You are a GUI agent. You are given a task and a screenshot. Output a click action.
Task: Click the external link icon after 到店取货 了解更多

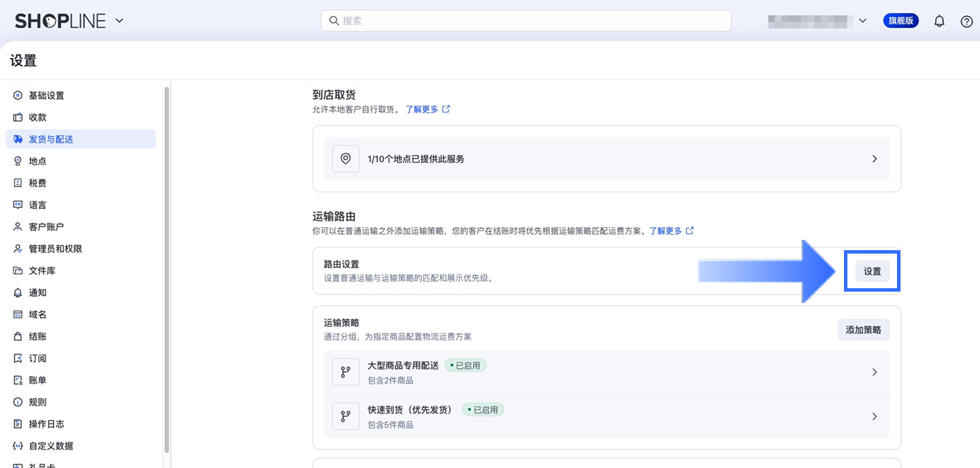(x=446, y=109)
